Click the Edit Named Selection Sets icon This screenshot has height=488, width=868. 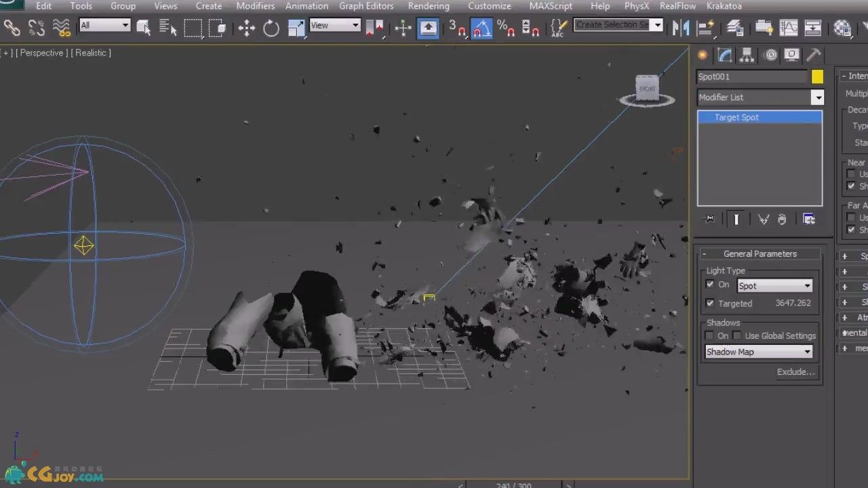pyautogui.click(x=557, y=28)
